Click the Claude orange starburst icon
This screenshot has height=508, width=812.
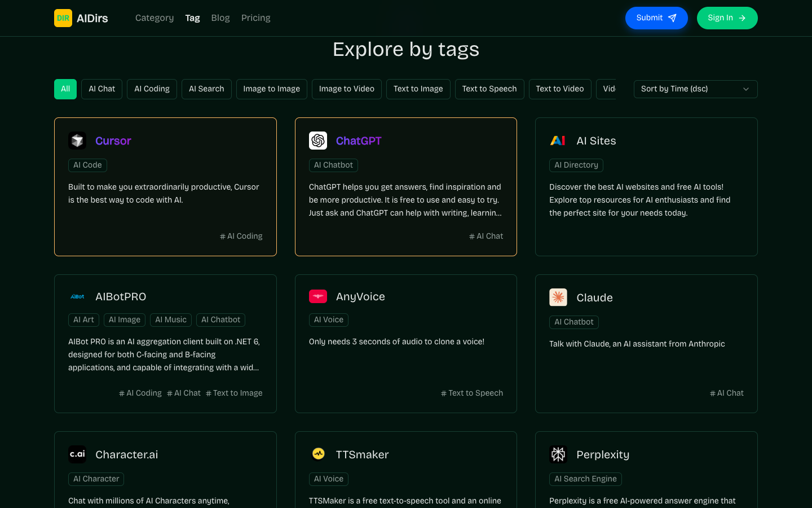click(x=558, y=297)
